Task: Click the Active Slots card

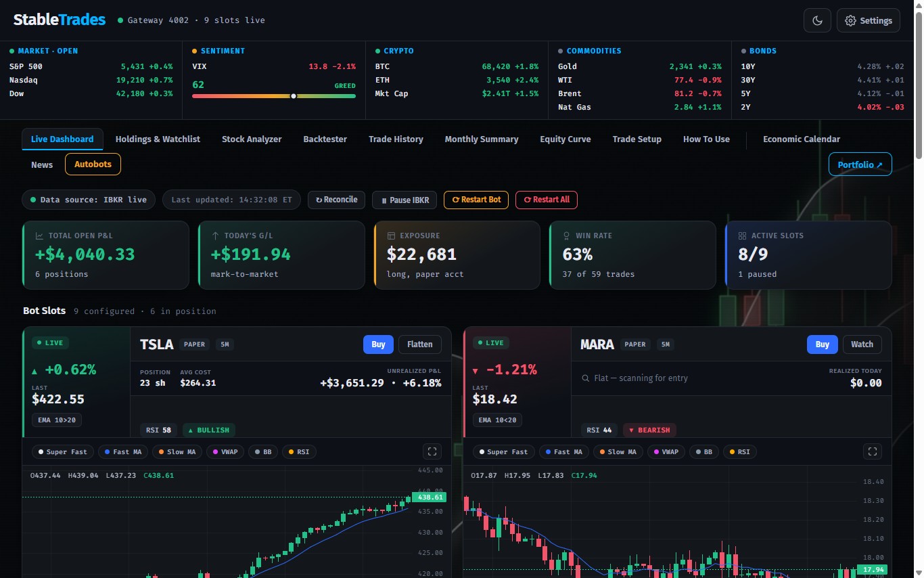Action: 808,255
